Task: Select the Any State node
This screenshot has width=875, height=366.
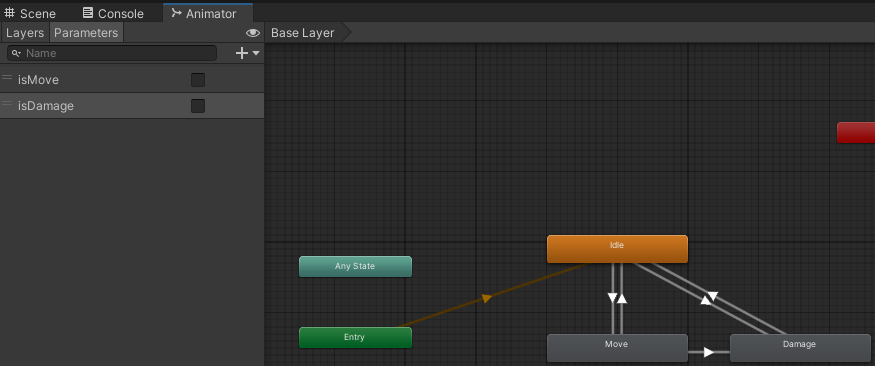Action: tap(355, 267)
